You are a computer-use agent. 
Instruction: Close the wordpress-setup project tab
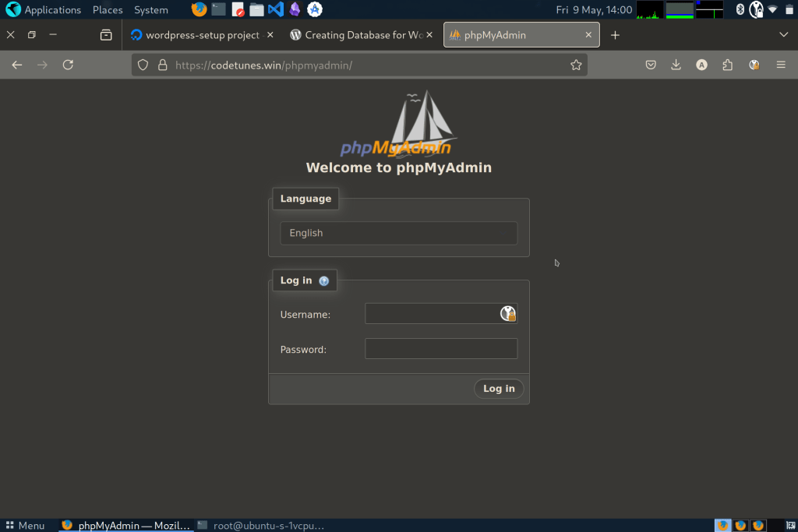pyautogui.click(x=270, y=34)
